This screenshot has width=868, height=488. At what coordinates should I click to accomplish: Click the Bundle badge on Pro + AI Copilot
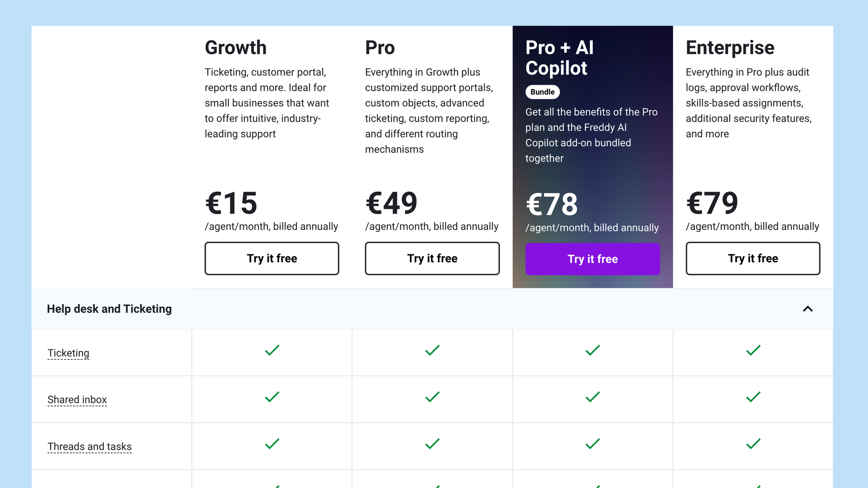click(542, 92)
